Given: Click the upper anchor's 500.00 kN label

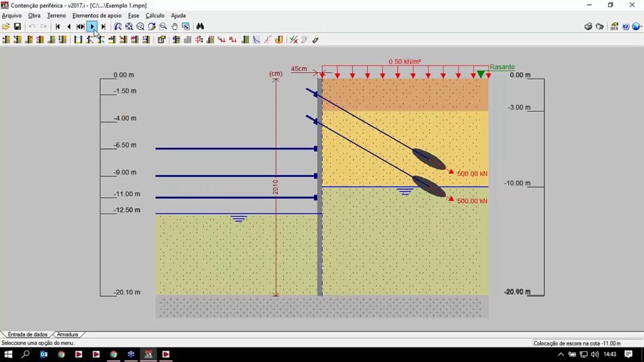Looking at the screenshot, I should pos(472,173).
